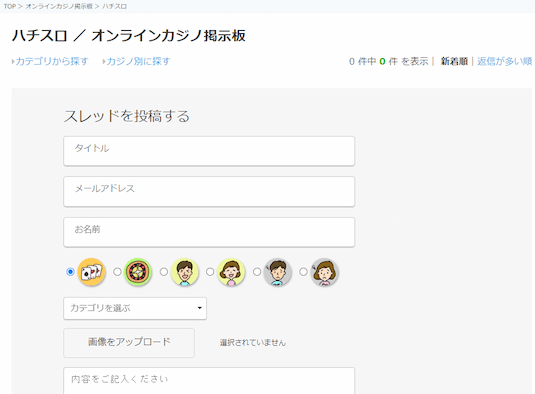The height and width of the screenshot is (394, 535).
Task: Focus the タイトル input field
Action: coord(209,151)
